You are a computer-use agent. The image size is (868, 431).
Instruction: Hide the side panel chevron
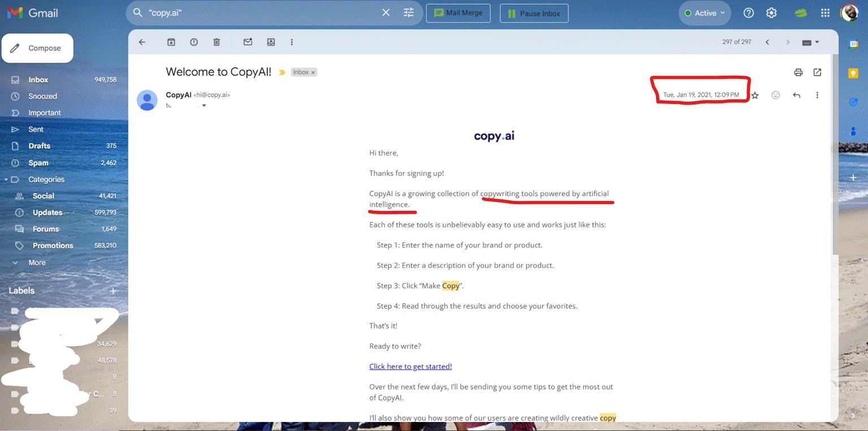(x=853, y=416)
